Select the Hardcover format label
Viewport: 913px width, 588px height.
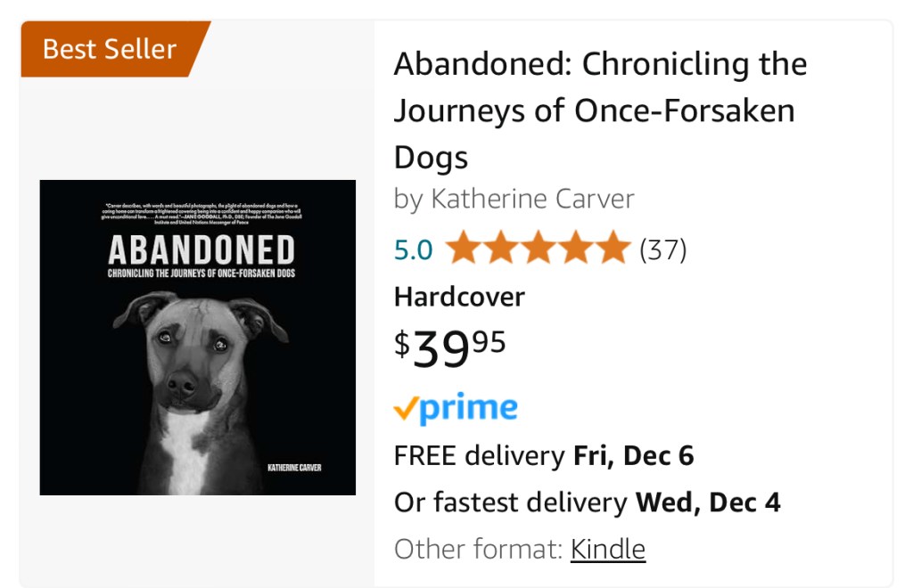tap(459, 297)
